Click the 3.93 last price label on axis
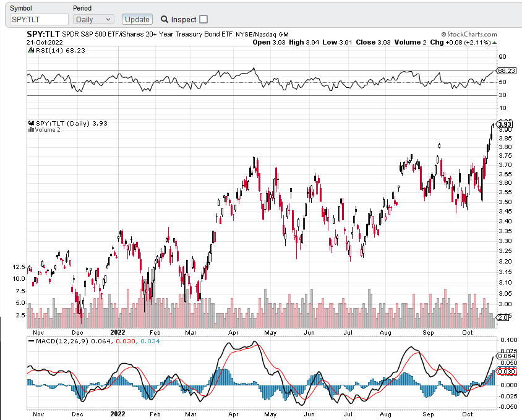The height and width of the screenshot is (420, 522). [x=505, y=124]
